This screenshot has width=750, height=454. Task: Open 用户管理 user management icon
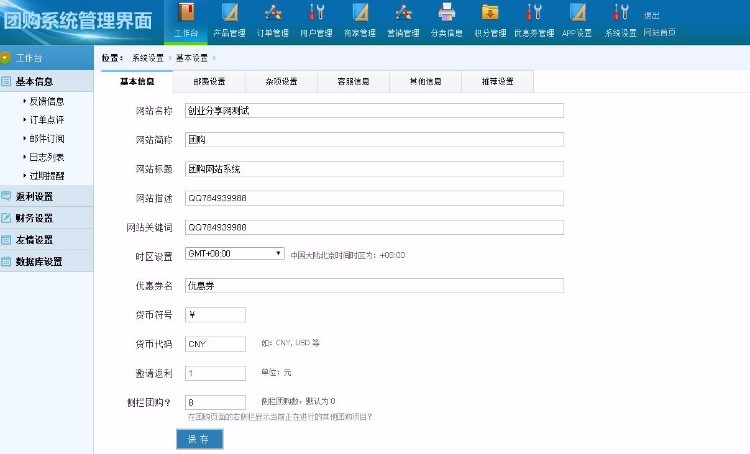click(316, 12)
